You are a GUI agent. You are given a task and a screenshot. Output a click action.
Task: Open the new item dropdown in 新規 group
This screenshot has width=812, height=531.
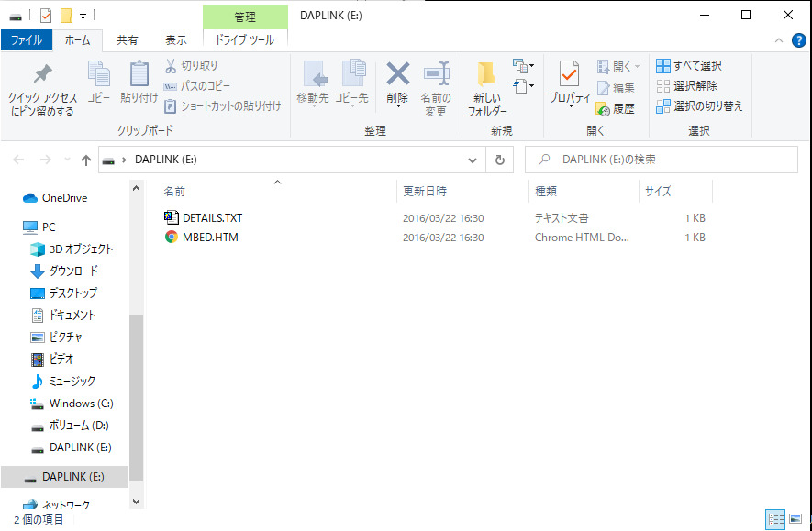[524, 66]
